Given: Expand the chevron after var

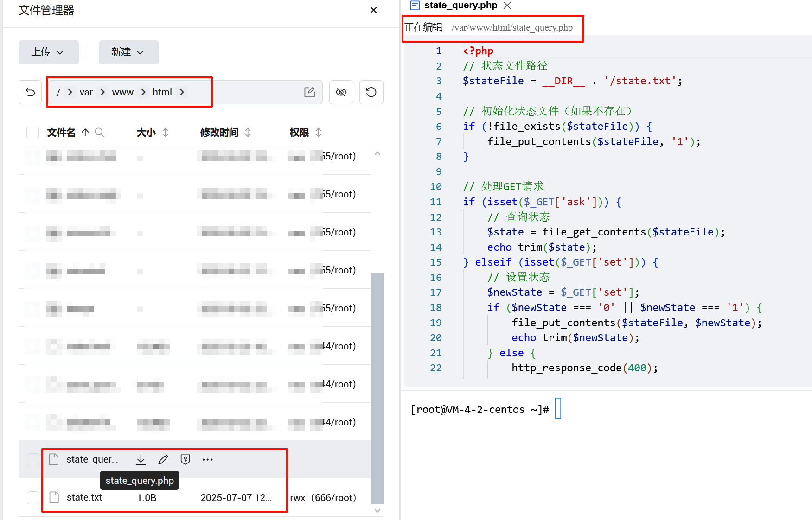Looking at the screenshot, I should (x=102, y=92).
